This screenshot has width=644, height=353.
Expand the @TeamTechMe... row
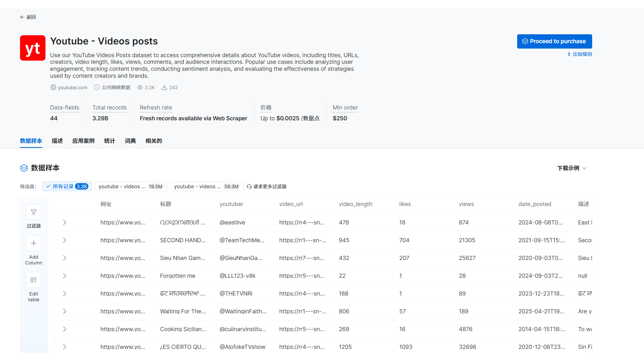pos(65,240)
